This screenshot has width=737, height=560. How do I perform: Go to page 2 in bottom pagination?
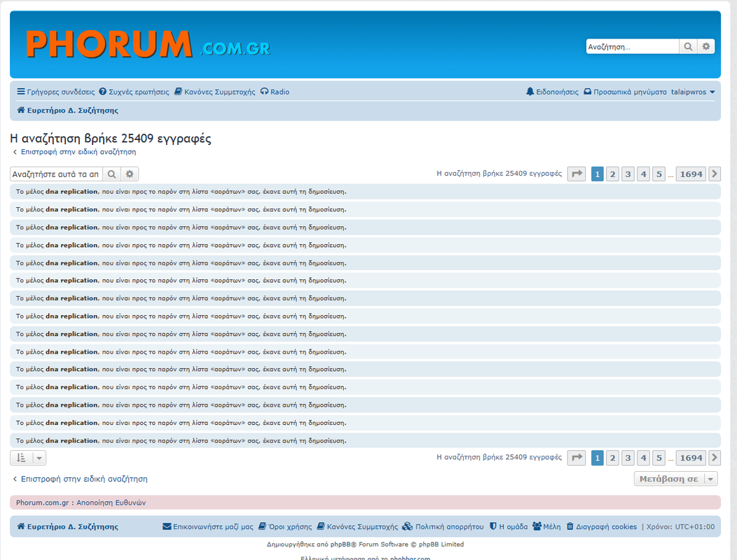pyautogui.click(x=612, y=458)
